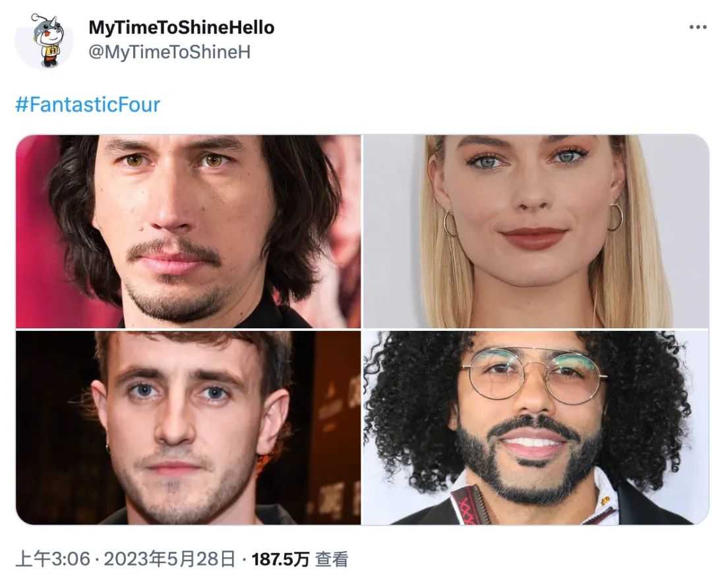712x588 pixels.
Task: Click the 查看 views label
Action: [x=332, y=559]
